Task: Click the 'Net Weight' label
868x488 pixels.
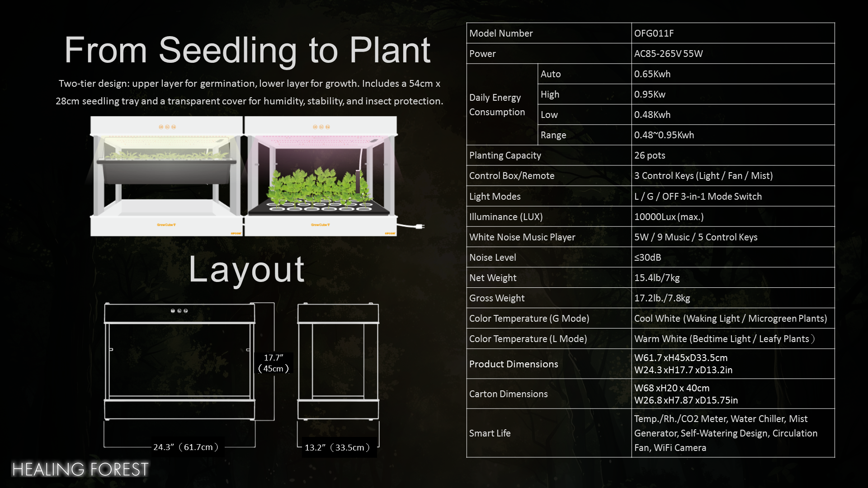Action: pos(493,277)
